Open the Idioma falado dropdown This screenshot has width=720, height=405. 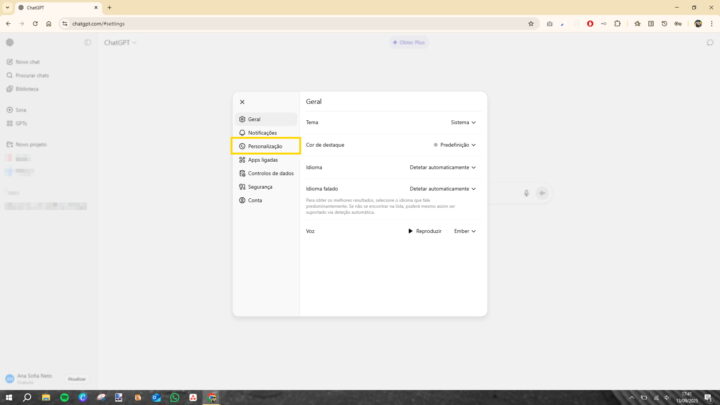coord(442,188)
